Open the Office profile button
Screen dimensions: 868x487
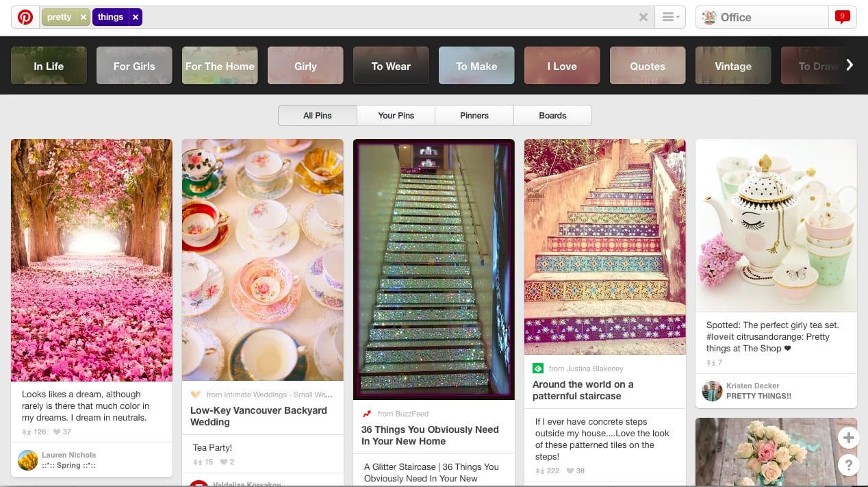(762, 17)
